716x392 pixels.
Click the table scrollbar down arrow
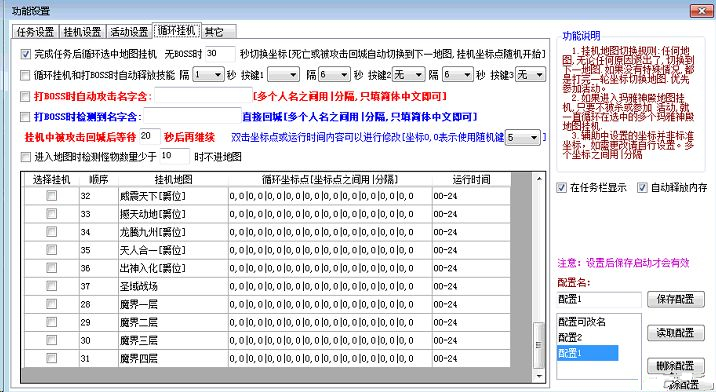539,376
